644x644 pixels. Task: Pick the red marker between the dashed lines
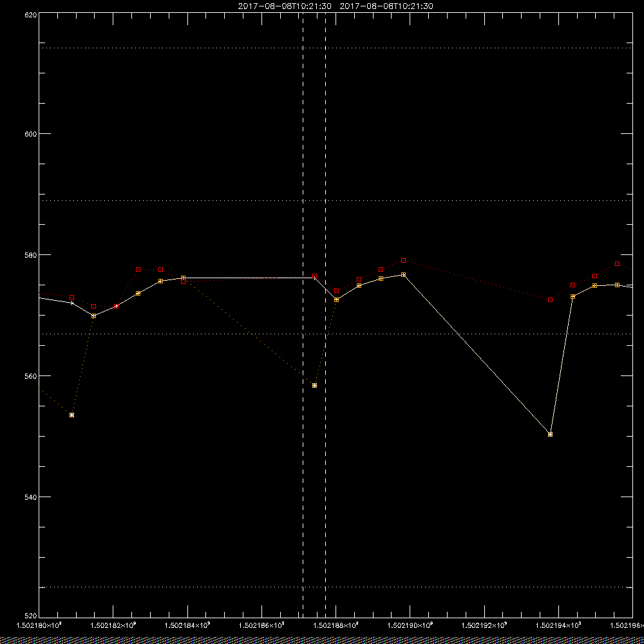pyautogui.click(x=315, y=276)
